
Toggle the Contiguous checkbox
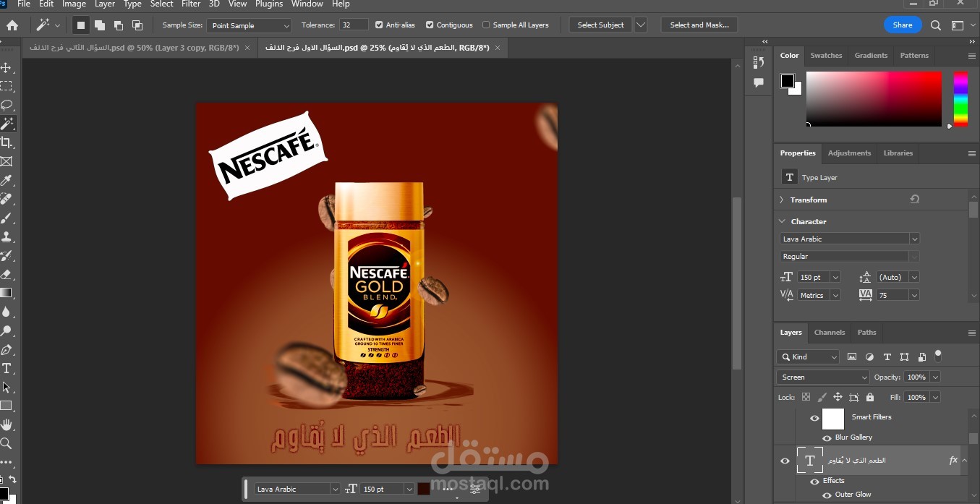(x=430, y=25)
